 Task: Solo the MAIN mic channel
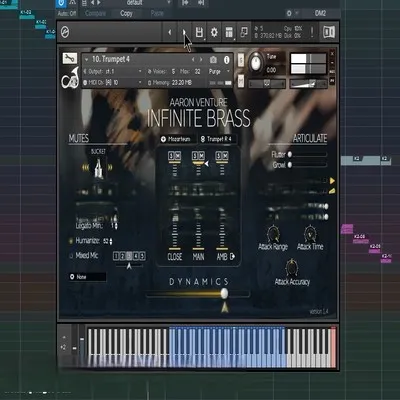(195, 156)
